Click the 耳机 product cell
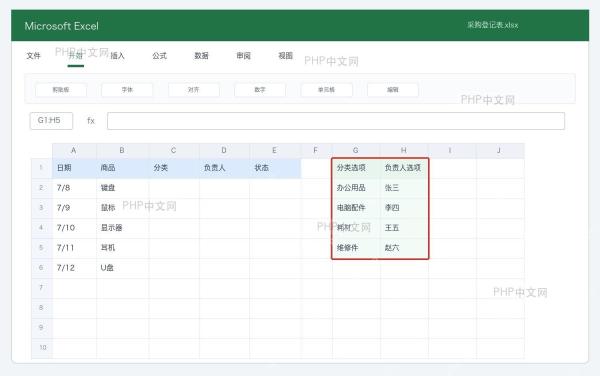This screenshot has height=376, width=600. [122, 248]
